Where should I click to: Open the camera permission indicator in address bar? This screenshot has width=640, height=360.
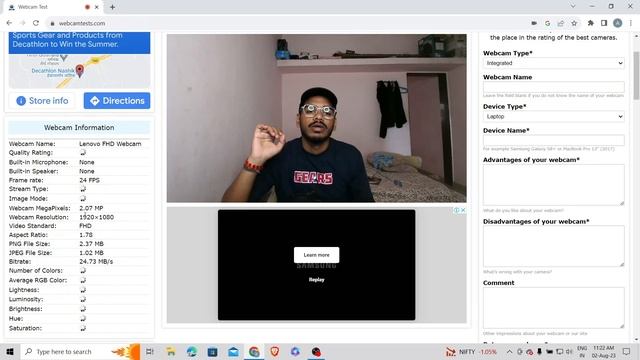[534, 23]
